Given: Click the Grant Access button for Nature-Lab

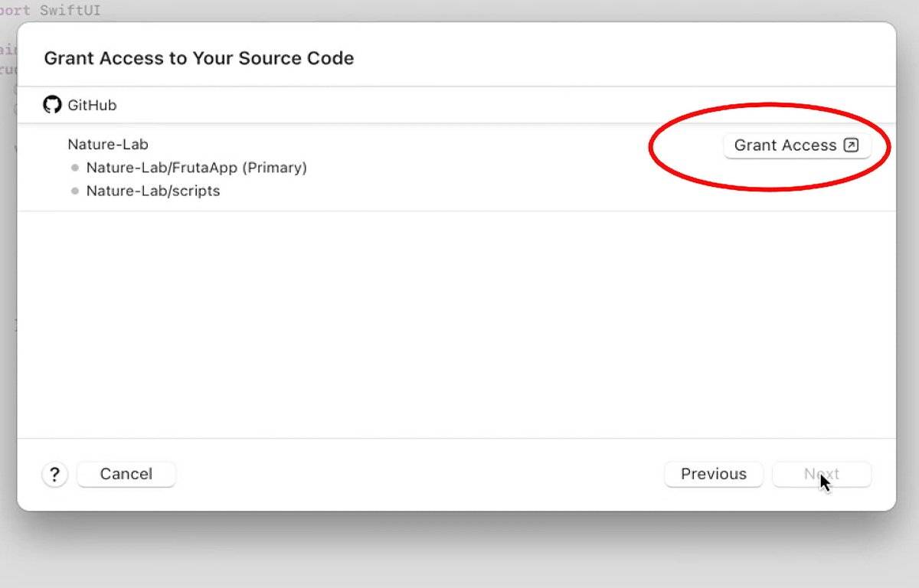Looking at the screenshot, I should click(x=797, y=145).
